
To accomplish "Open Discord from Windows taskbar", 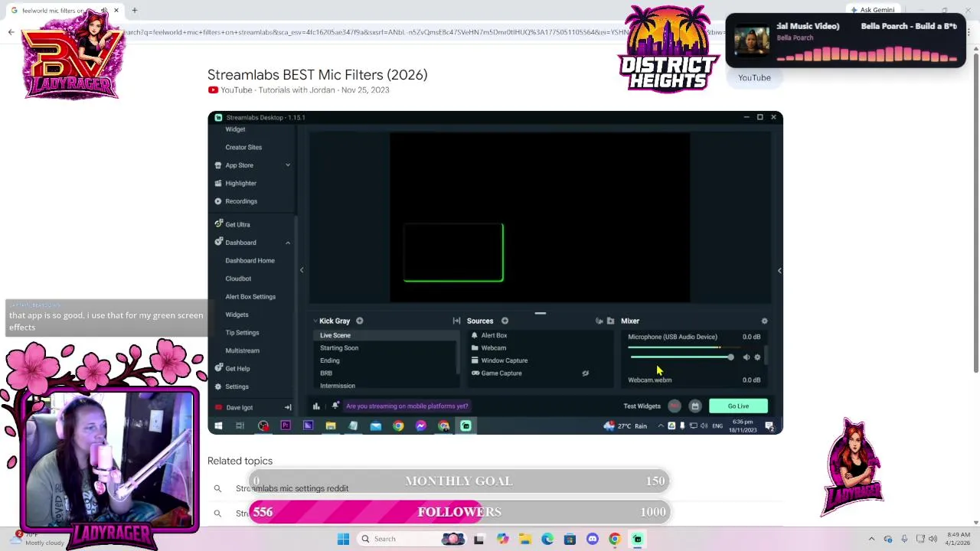I will click(x=592, y=539).
